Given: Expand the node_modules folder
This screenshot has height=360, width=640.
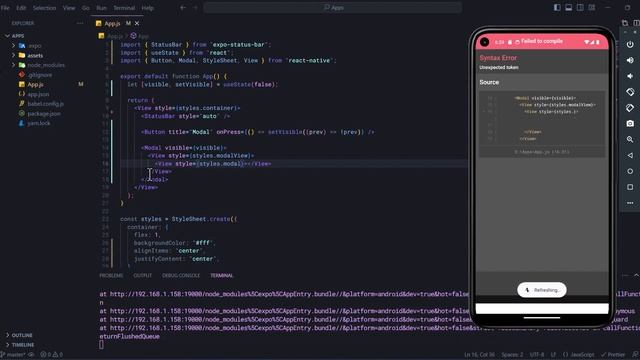Looking at the screenshot, I should pos(13,65).
